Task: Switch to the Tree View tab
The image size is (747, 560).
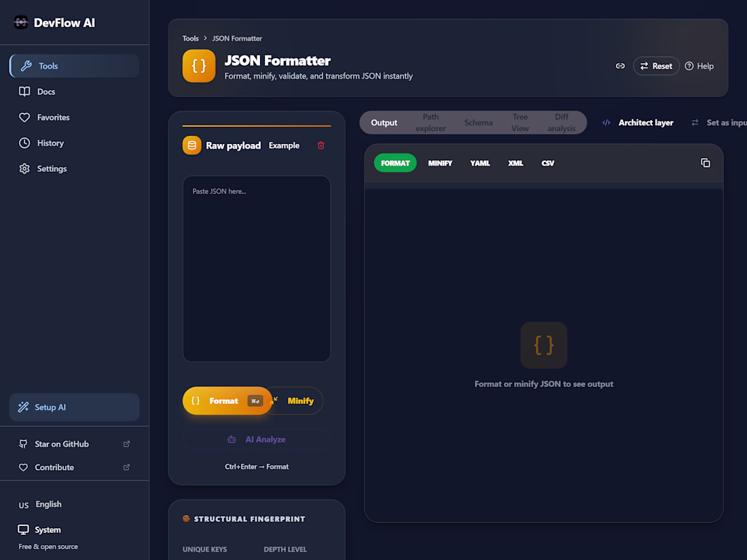Action: pyautogui.click(x=520, y=122)
